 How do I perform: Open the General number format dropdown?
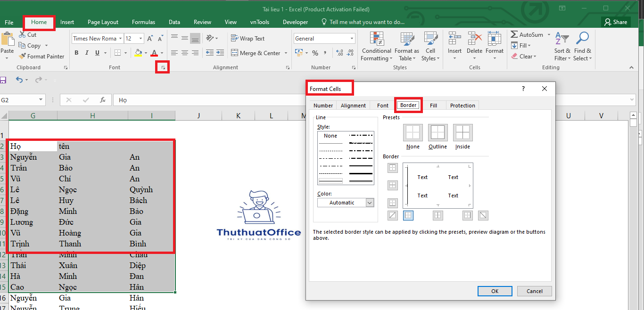pyautogui.click(x=351, y=39)
